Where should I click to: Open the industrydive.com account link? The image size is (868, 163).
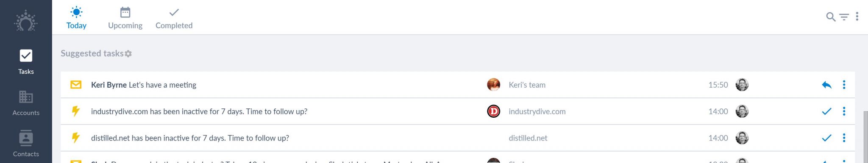coord(537,111)
